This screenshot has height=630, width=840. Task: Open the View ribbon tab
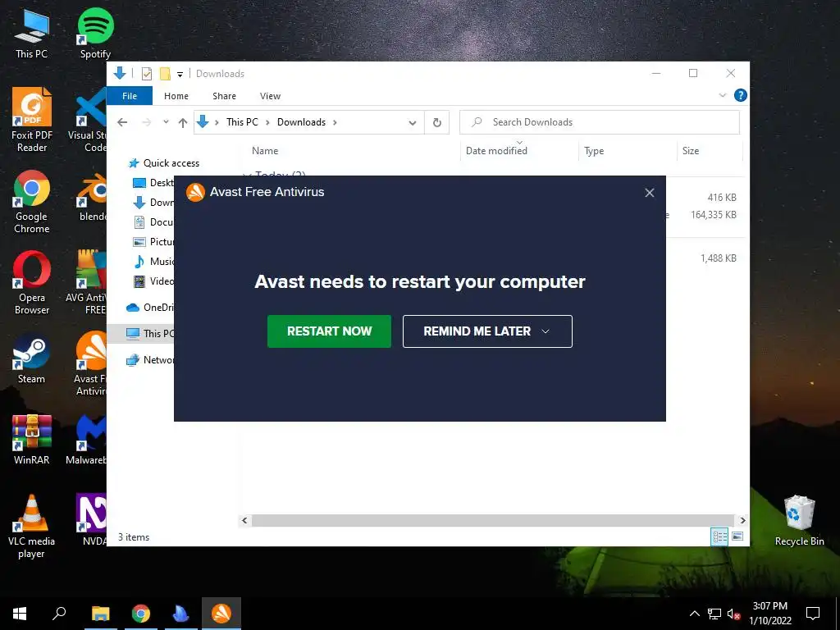(x=270, y=96)
